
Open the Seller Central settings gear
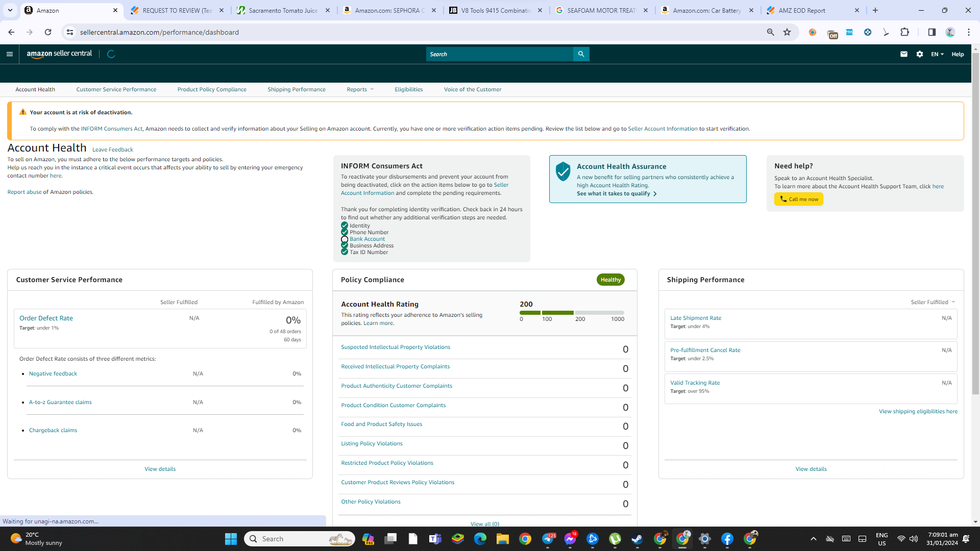(920, 54)
